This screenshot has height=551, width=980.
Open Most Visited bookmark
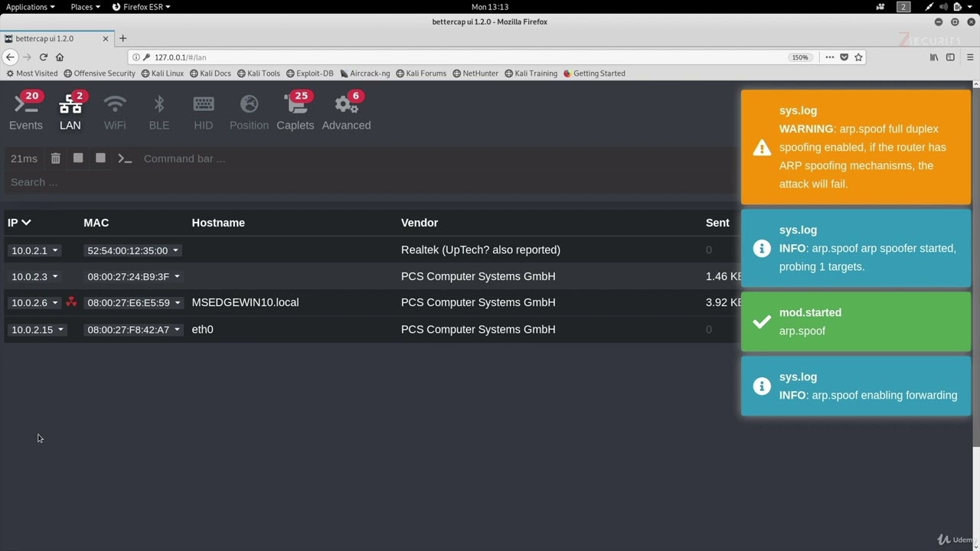tap(32, 73)
